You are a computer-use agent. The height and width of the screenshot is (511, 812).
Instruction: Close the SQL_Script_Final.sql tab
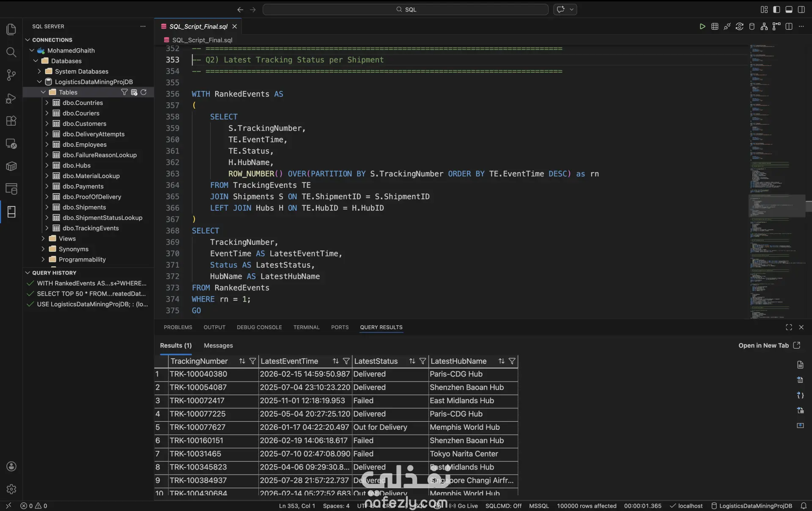tap(234, 26)
